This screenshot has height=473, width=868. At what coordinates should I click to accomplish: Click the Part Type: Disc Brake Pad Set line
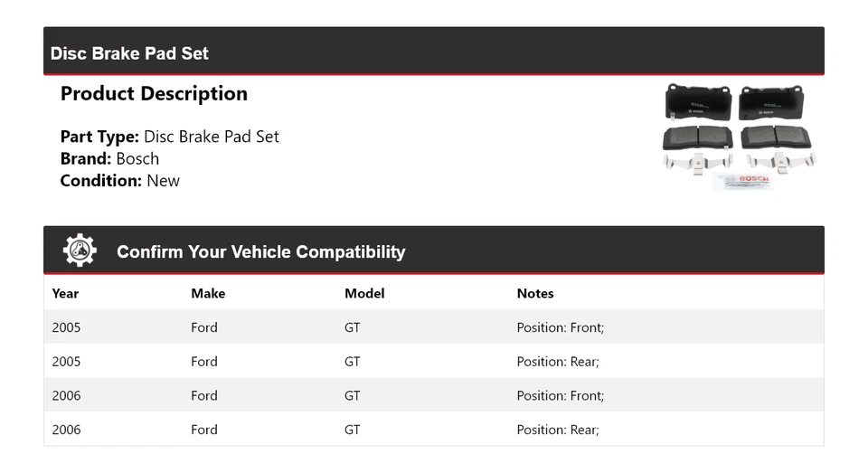(170, 137)
